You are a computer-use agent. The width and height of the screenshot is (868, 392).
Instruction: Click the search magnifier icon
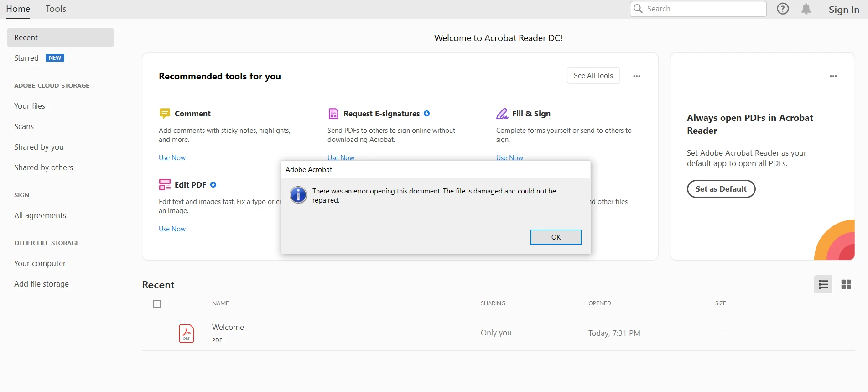pos(638,9)
